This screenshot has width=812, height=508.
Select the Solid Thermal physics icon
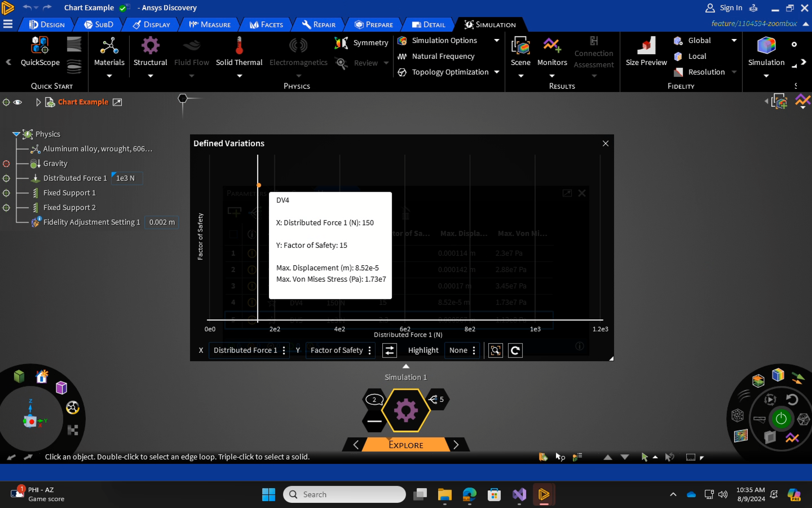(239, 46)
